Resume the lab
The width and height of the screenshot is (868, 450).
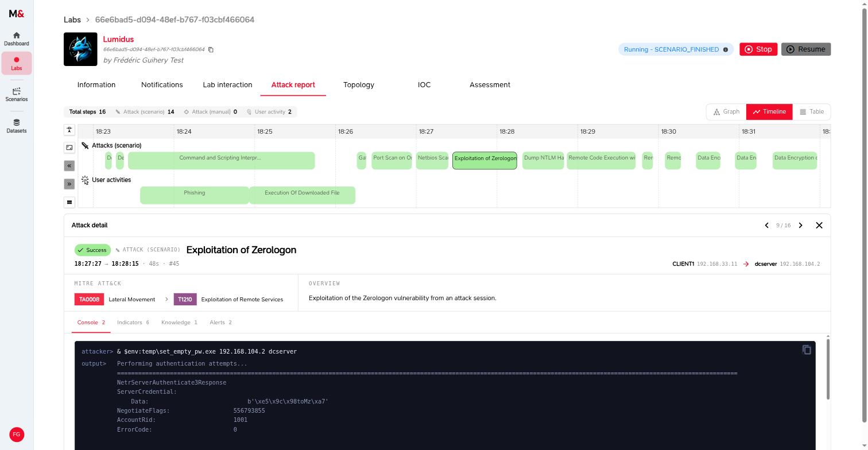[x=806, y=49]
